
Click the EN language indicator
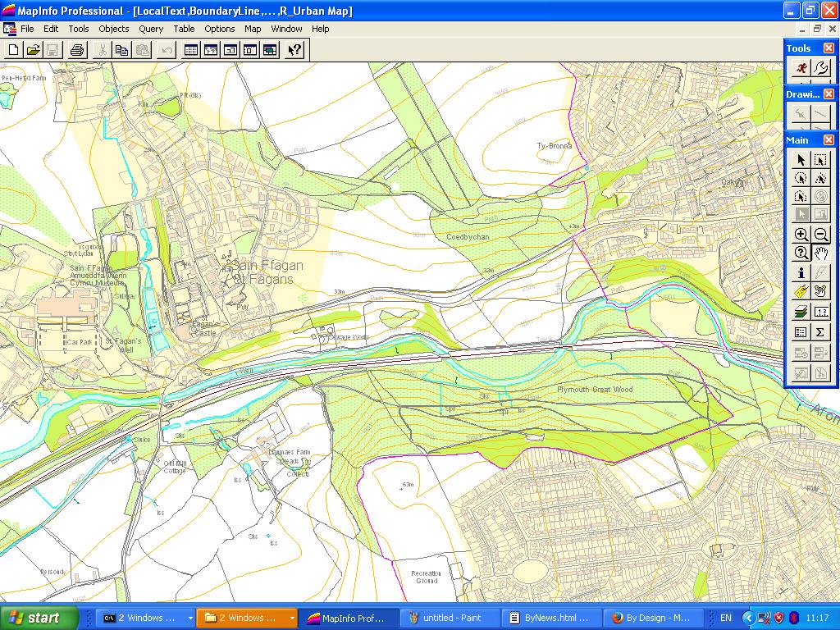725,619
